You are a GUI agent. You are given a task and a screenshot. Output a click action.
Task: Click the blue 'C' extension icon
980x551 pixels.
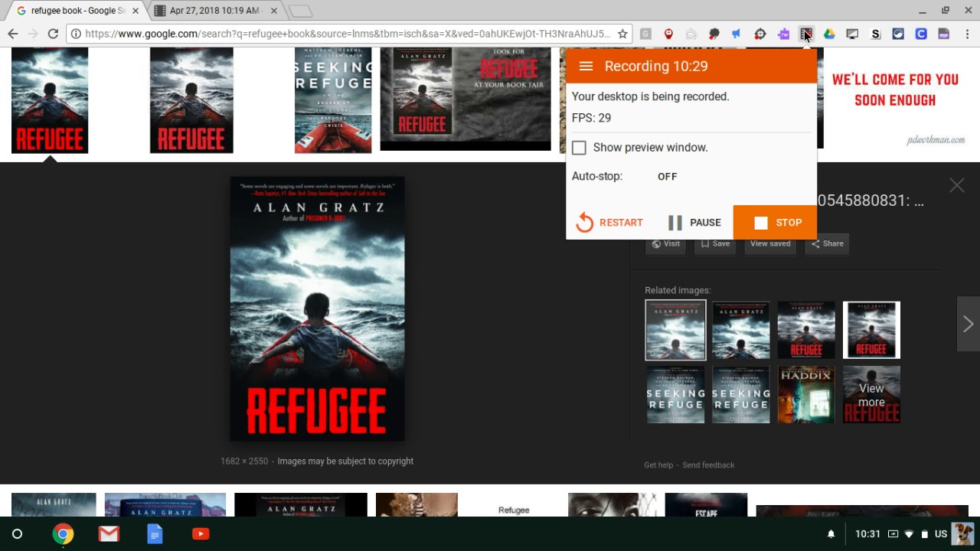pyautogui.click(x=921, y=34)
